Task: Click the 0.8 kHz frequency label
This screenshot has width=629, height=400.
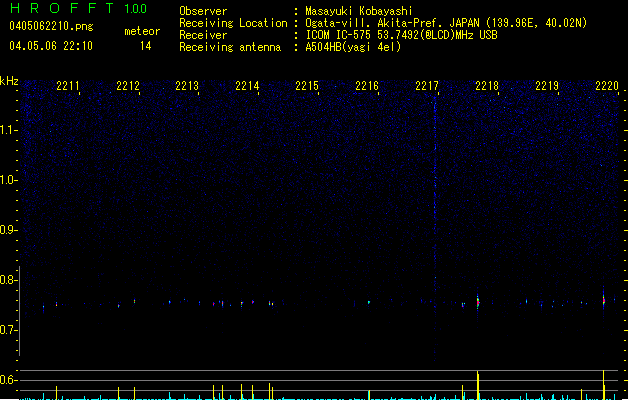Action: [9, 280]
